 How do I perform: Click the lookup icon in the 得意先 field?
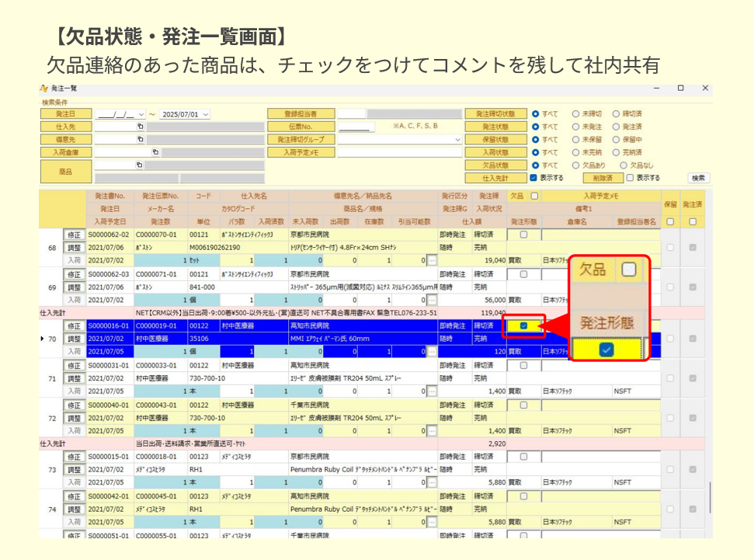coord(141,139)
